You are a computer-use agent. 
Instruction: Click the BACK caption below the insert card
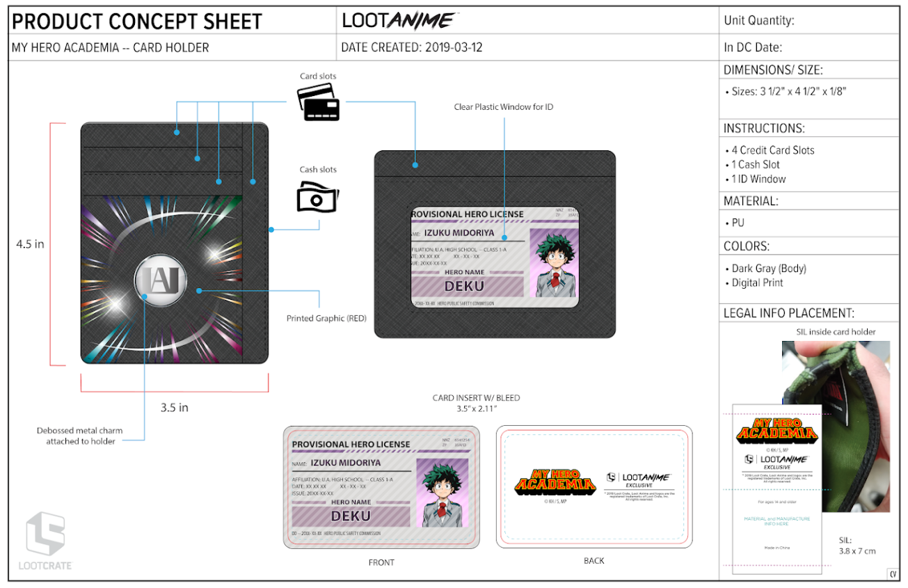(594, 561)
